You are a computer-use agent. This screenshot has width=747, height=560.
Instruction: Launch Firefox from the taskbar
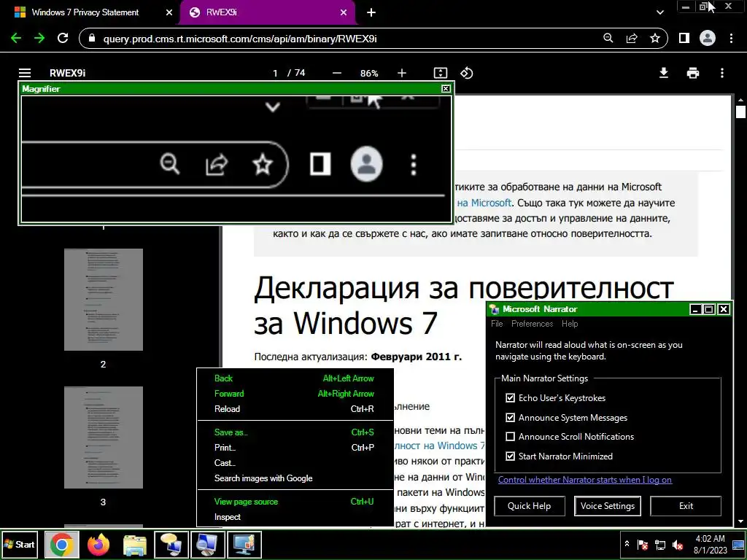pos(98,544)
